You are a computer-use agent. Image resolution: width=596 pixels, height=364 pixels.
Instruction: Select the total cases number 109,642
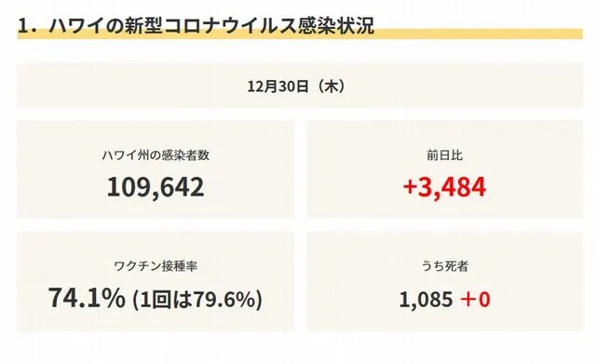[156, 187]
